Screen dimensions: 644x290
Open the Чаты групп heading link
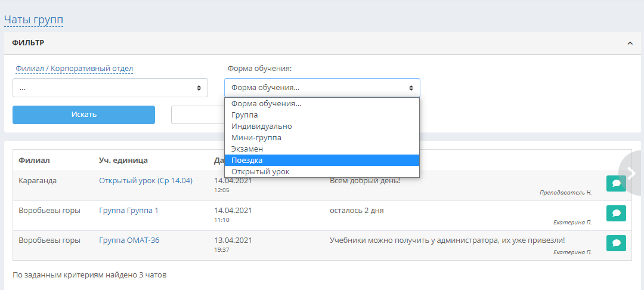33,20
